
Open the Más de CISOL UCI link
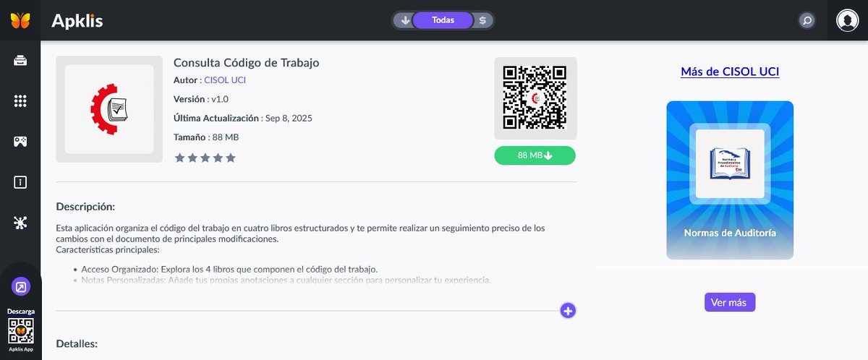pos(730,72)
